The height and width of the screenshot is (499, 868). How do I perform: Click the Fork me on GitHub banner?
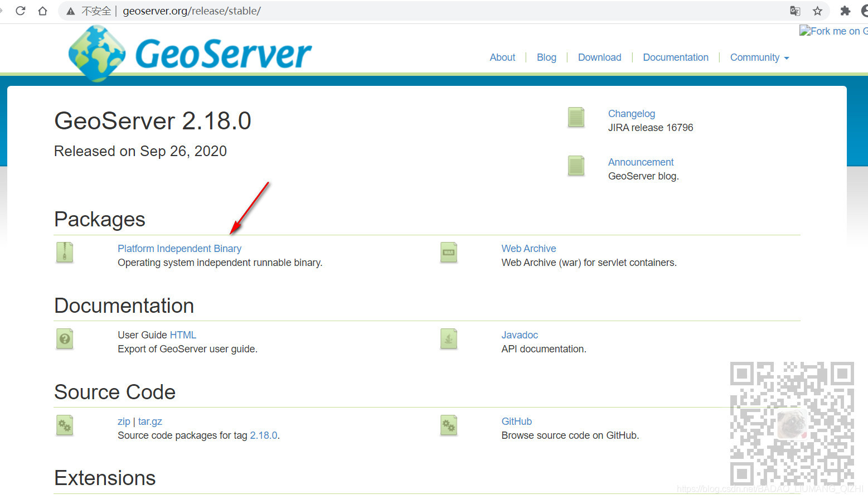click(x=833, y=31)
